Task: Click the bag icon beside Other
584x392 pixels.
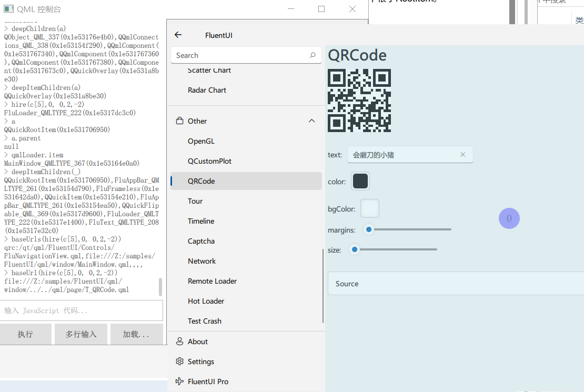Action: pyautogui.click(x=179, y=120)
